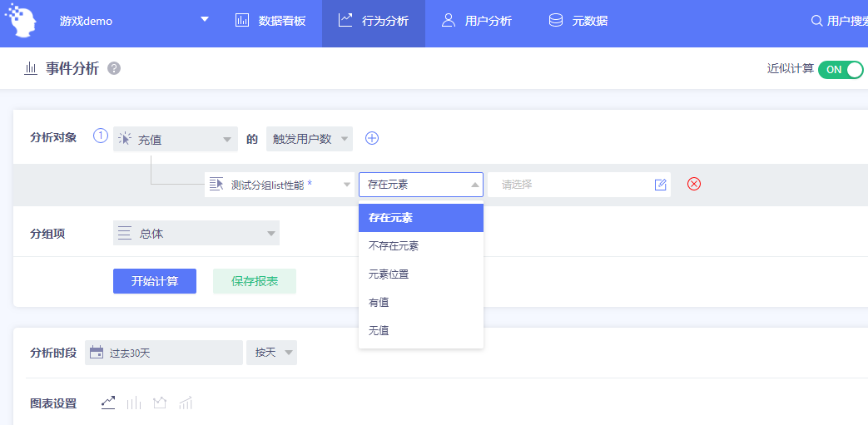Remove the filter condition with red X
The width and height of the screenshot is (868, 425).
coord(693,184)
